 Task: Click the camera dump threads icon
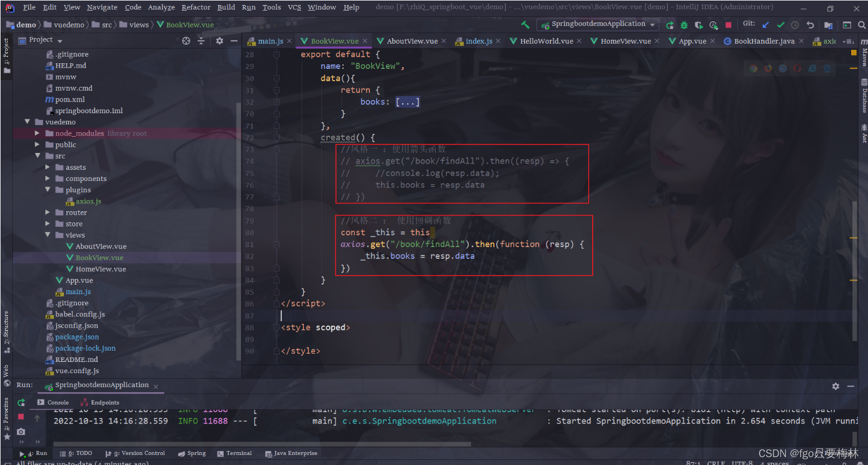21,431
